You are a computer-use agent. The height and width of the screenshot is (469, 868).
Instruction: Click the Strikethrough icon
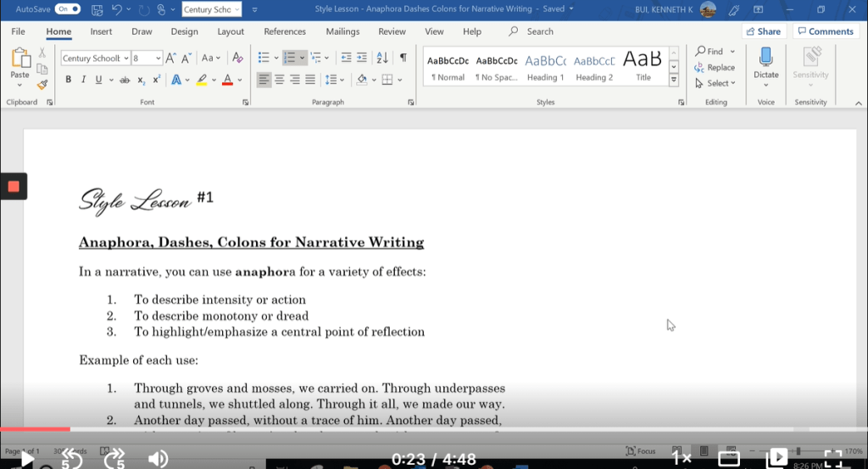click(x=125, y=80)
